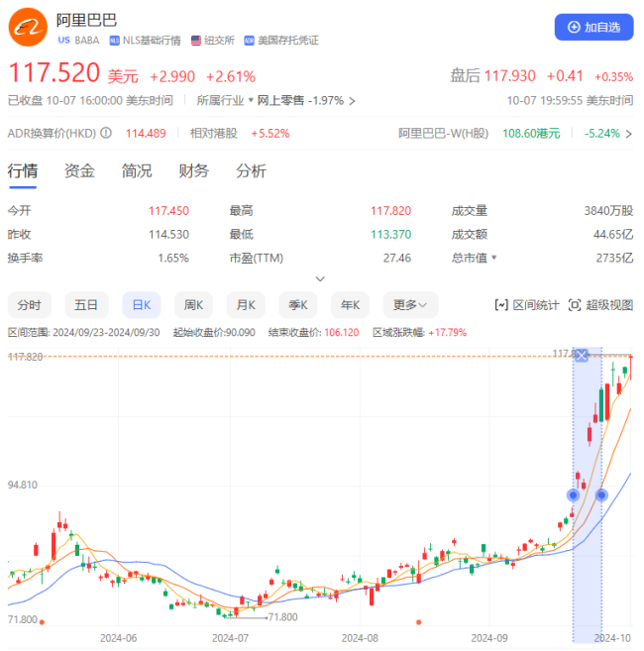Close the range selection with the X icon

point(582,356)
